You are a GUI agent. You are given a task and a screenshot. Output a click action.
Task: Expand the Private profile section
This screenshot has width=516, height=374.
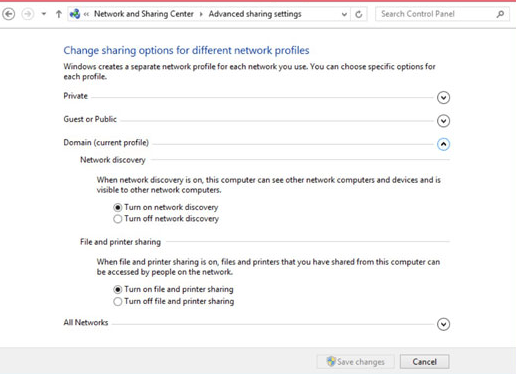[x=443, y=98]
